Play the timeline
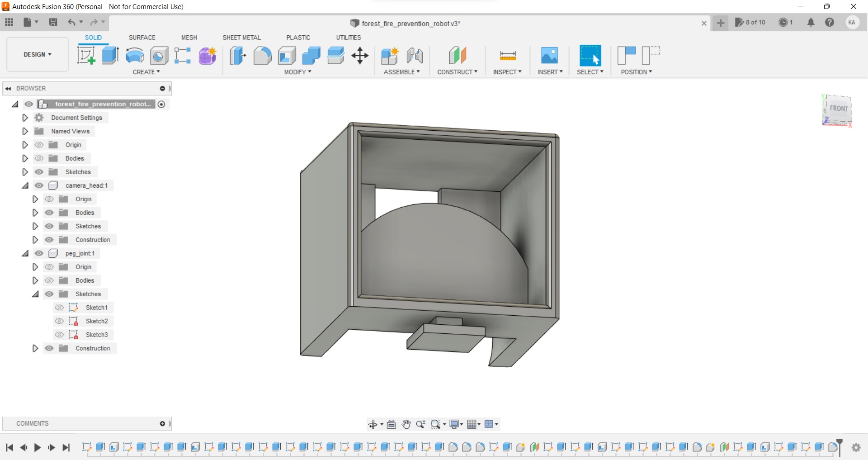 pos(38,448)
